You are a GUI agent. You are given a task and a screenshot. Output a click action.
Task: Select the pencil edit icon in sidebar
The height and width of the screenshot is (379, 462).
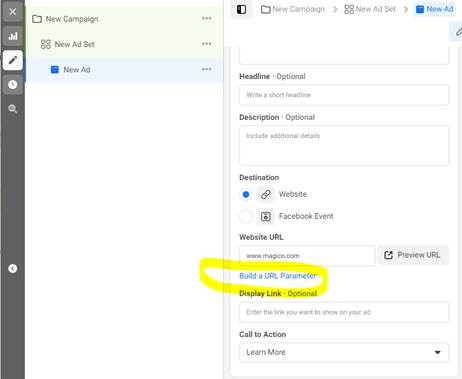pos(13,60)
